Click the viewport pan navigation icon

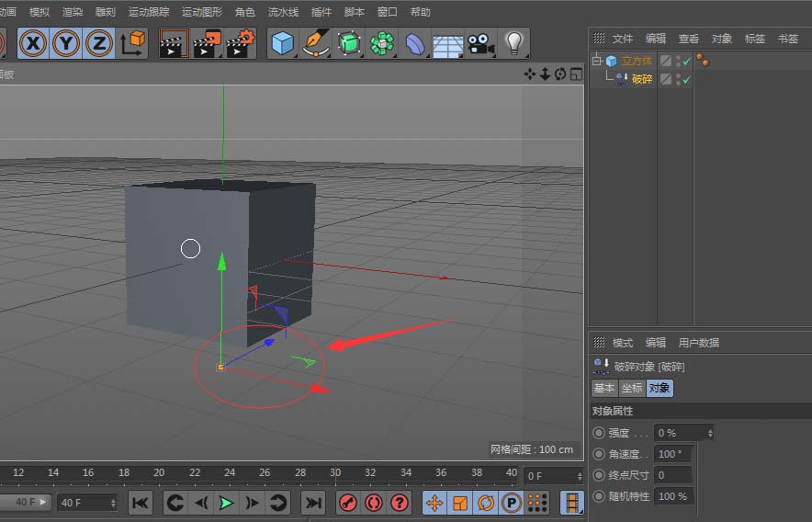click(529, 74)
